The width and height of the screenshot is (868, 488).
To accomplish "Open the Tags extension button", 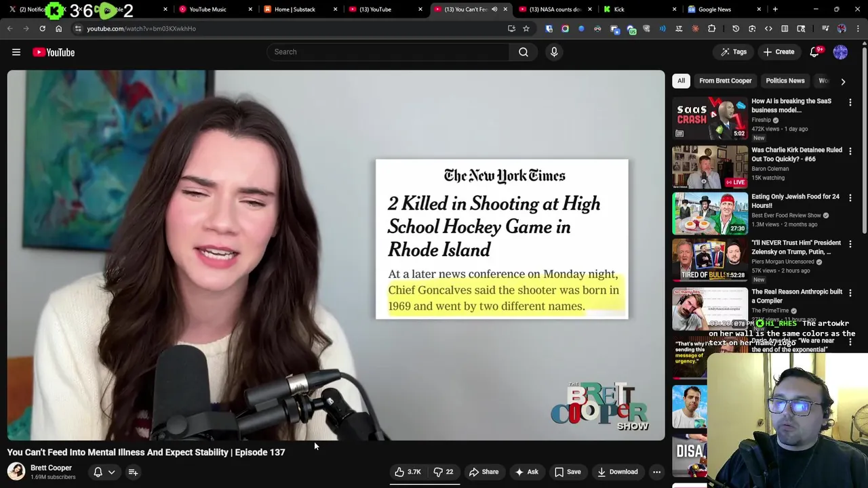I will tap(733, 52).
